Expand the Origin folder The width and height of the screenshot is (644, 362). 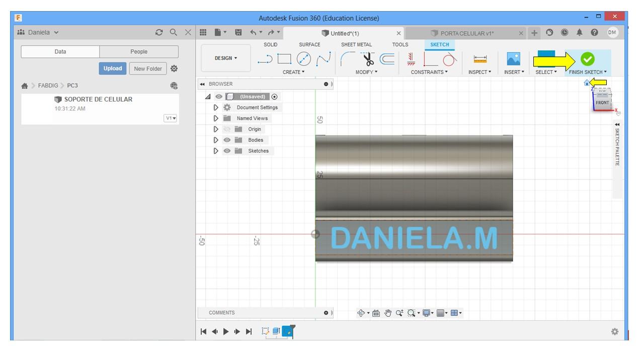click(216, 129)
